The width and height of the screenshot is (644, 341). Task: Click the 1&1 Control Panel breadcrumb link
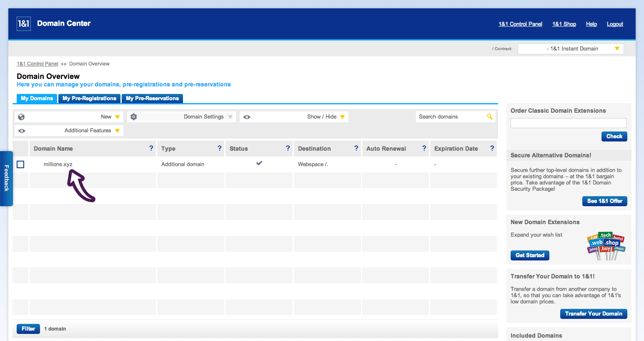coord(38,64)
